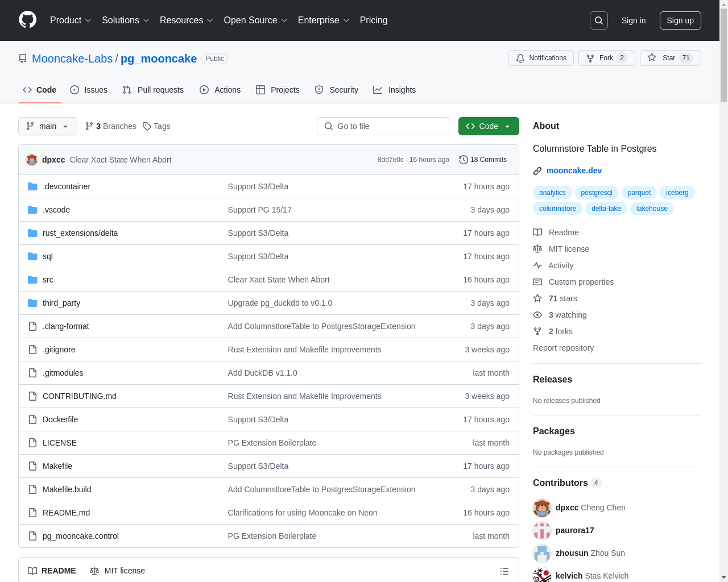Click the Sign in link
This screenshot has width=728, height=582.
pyautogui.click(x=634, y=20)
